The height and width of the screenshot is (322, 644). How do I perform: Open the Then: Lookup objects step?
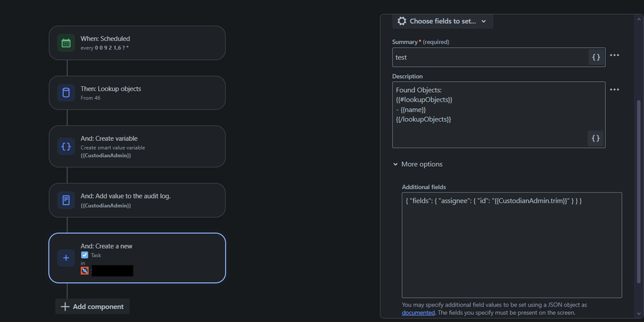(x=137, y=93)
